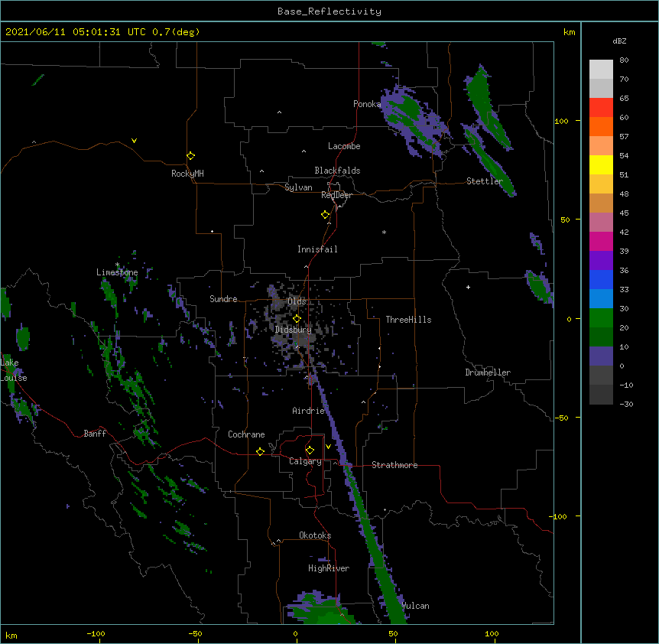Click the 45 value on the dBZ legend

tap(624, 213)
